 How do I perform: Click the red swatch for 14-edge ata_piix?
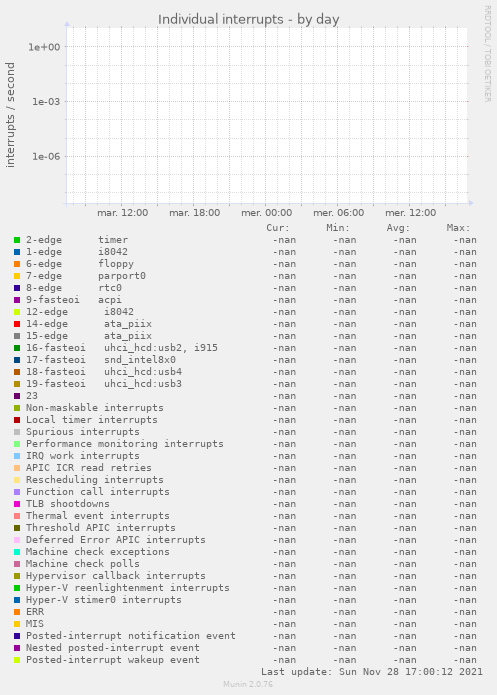(x=17, y=324)
